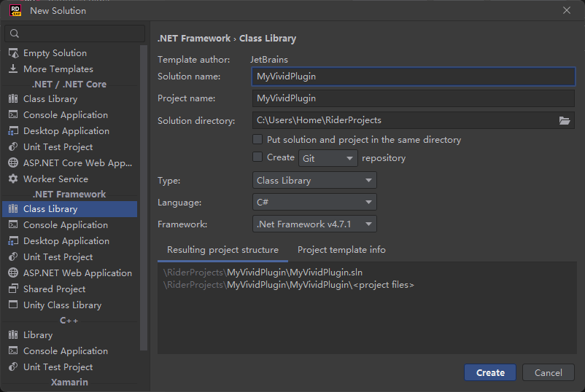Viewport: 585px width, 392px height.
Task: Click the template list vertical scrollbar
Action: click(144, 197)
